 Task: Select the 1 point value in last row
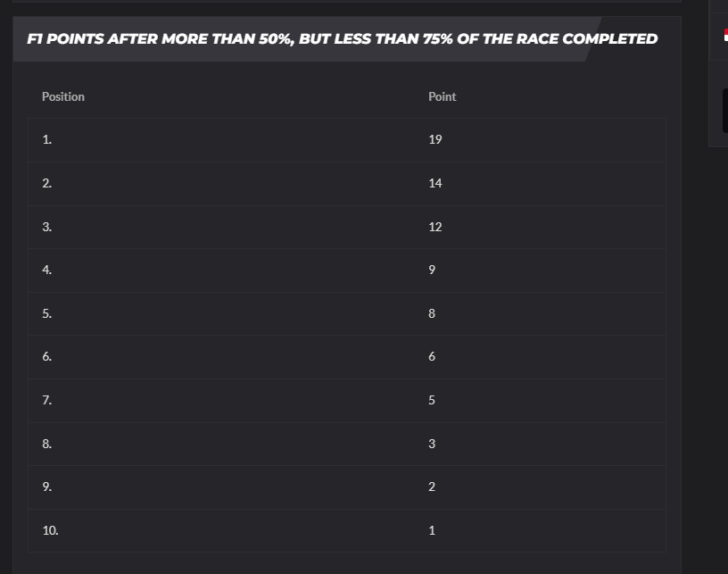point(432,530)
